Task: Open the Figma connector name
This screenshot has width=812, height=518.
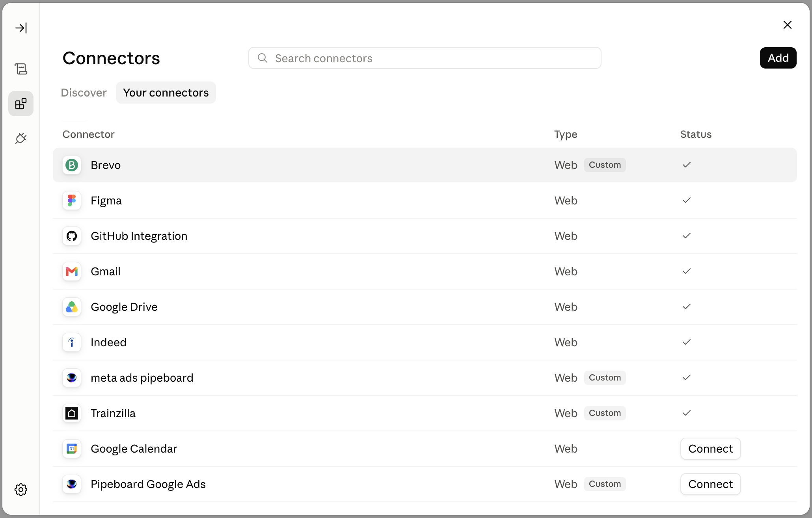Action: click(106, 201)
